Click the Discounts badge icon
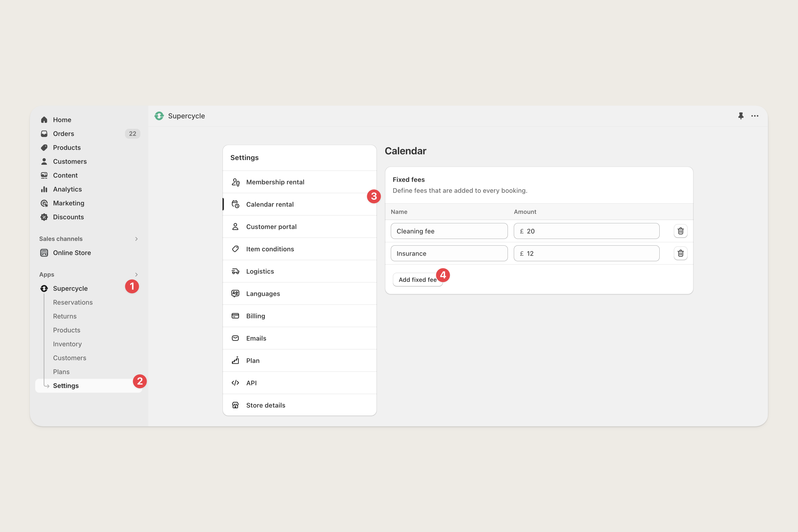This screenshot has width=798, height=532. coord(44,217)
